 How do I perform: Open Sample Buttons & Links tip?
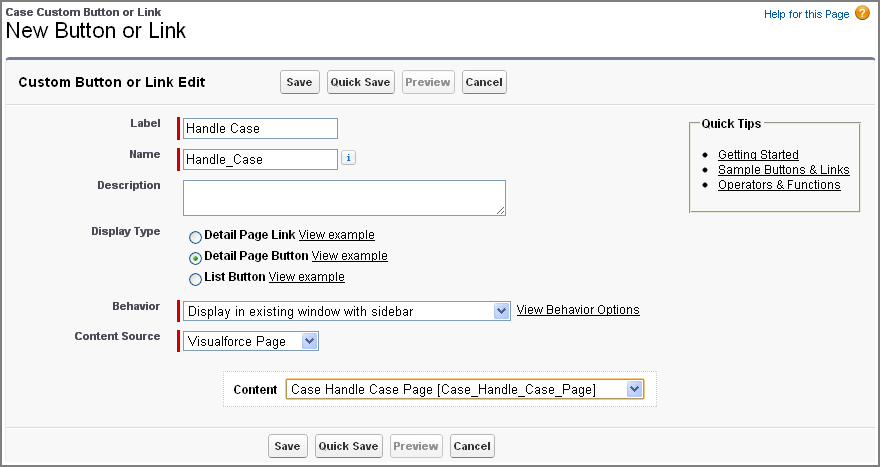783,170
